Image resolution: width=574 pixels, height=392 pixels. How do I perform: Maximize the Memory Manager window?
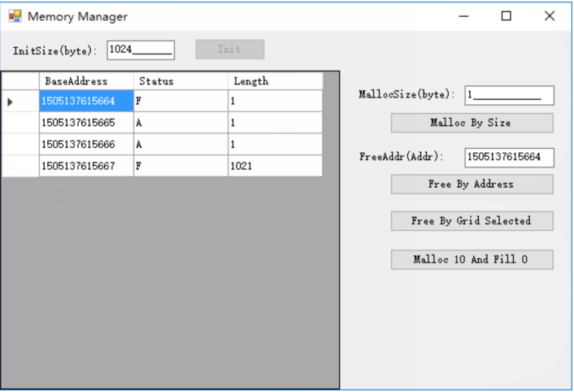click(507, 15)
